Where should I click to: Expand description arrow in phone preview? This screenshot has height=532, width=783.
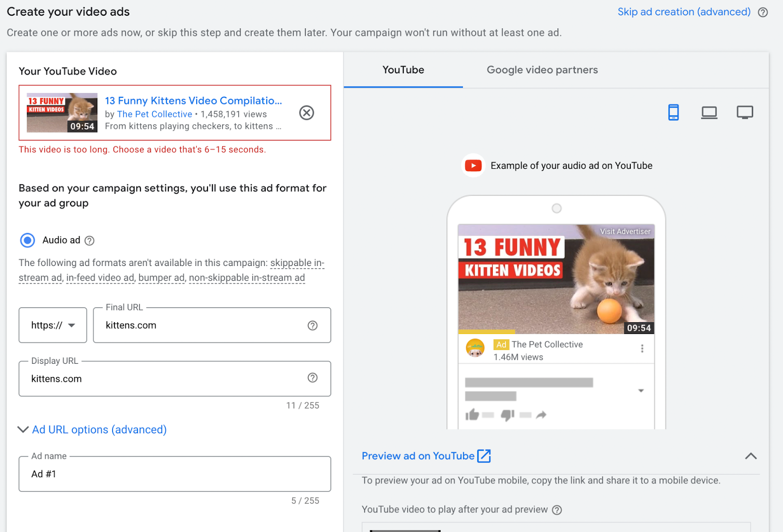(x=641, y=391)
